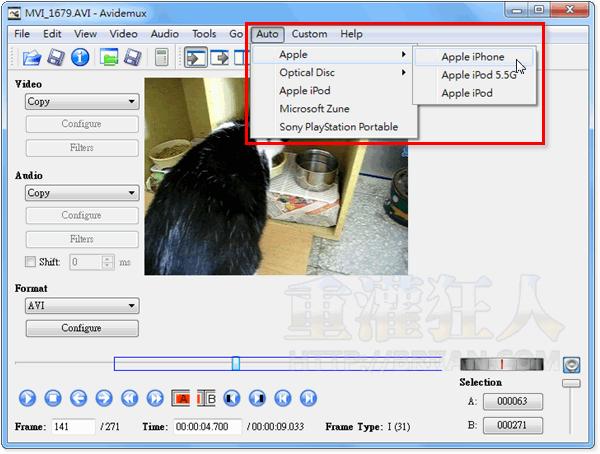Image resolution: width=600 pixels, height=454 pixels.
Task: Open the Video codec Copy dropdown
Action: tap(82, 102)
